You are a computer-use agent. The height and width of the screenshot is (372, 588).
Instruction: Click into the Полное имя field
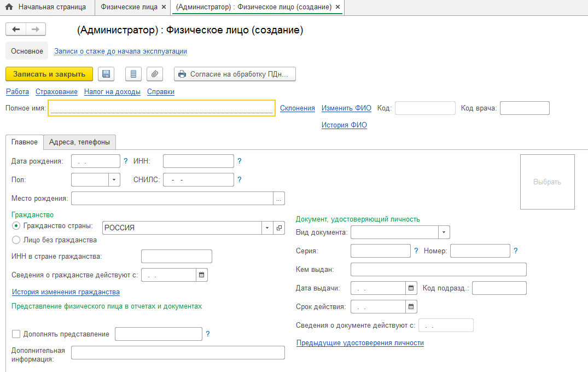pos(161,108)
